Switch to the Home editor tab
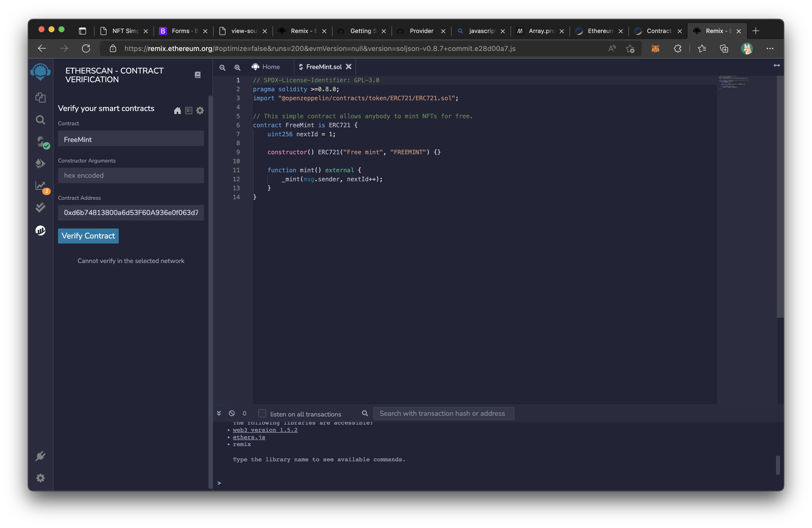This screenshot has width=812, height=528. pos(266,67)
